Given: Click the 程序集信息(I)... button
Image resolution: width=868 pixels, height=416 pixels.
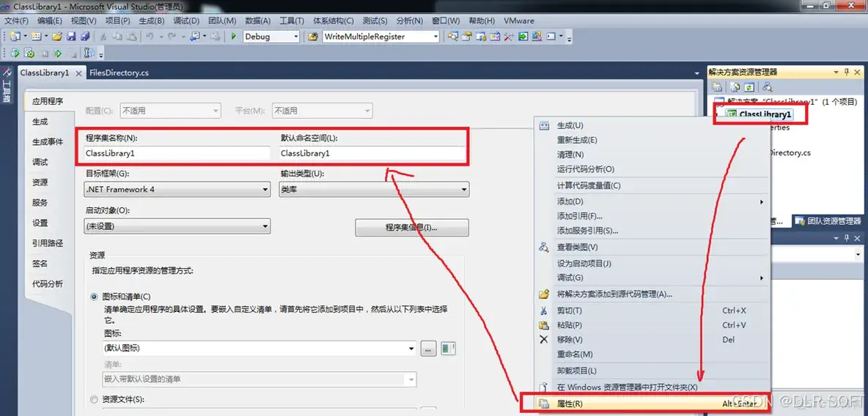Looking at the screenshot, I should (412, 227).
